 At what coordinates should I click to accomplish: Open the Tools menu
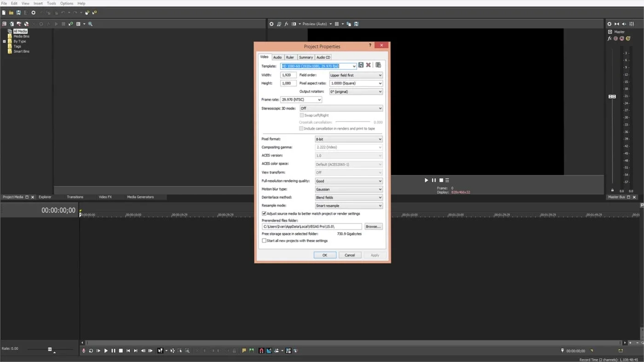tap(52, 3)
